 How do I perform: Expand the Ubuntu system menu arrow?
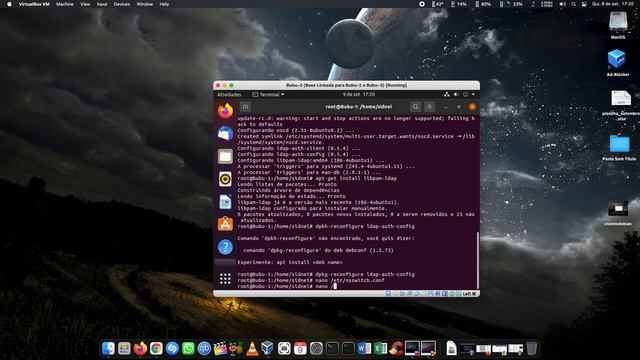coord(473,95)
